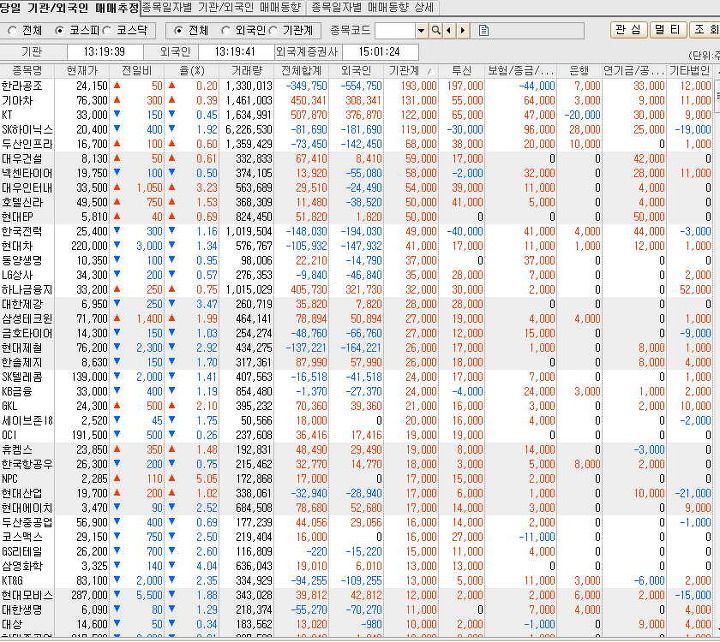Click 기아차 current price 76,300
This screenshot has height=642, width=720.
pos(92,101)
